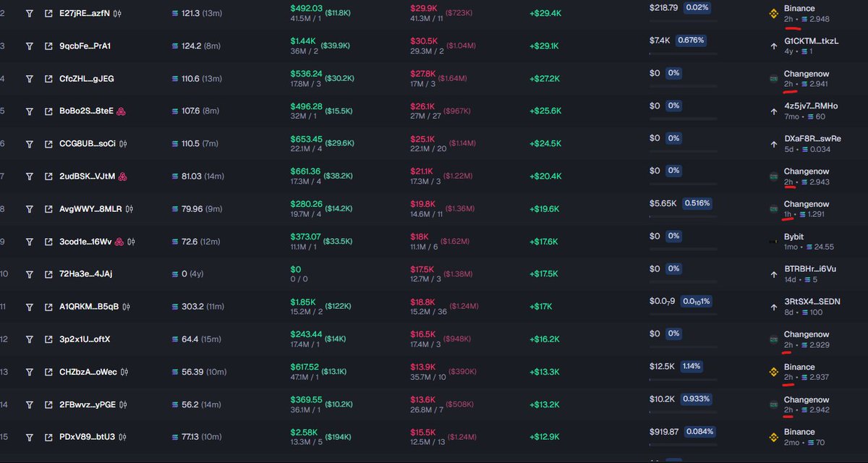Click candlestick icon next to CCG8UB...soCi

click(x=122, y=143)
